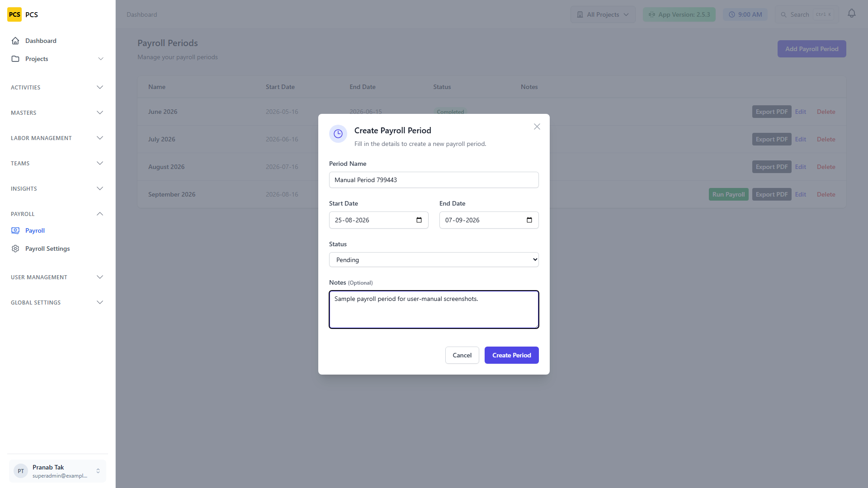Click the PT user avatar

click(x=21, y=471)
